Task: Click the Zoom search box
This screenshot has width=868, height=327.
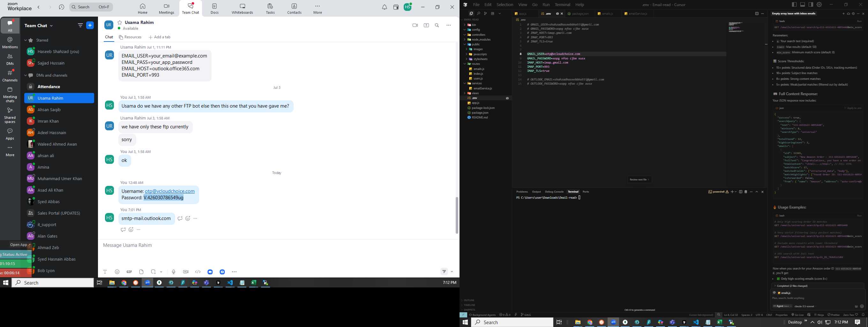Action: tap(91, 7)
